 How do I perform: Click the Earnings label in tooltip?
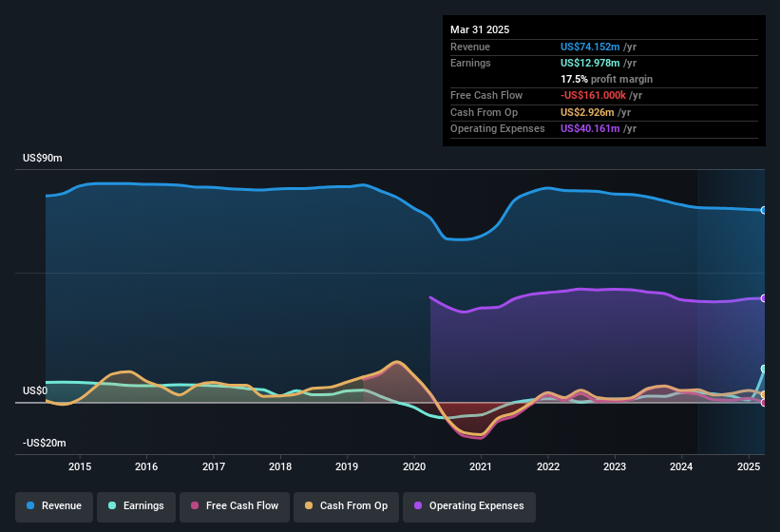coord(470,63)
